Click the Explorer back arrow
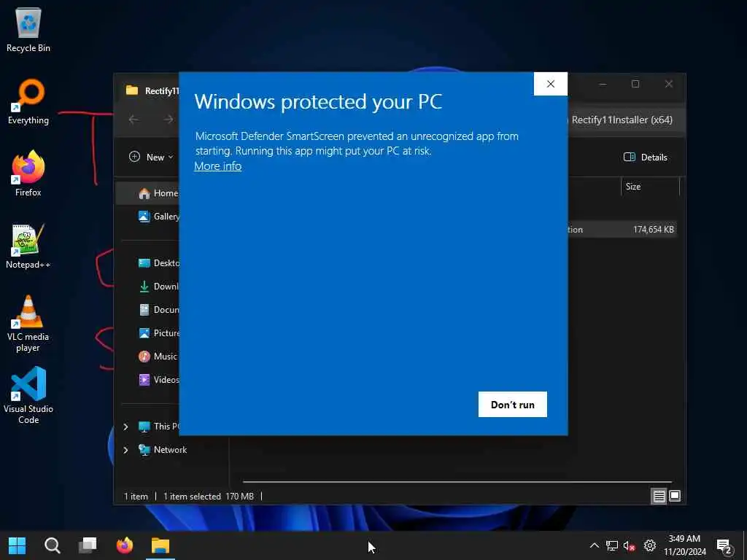The image size is (747, 560). 134,120
